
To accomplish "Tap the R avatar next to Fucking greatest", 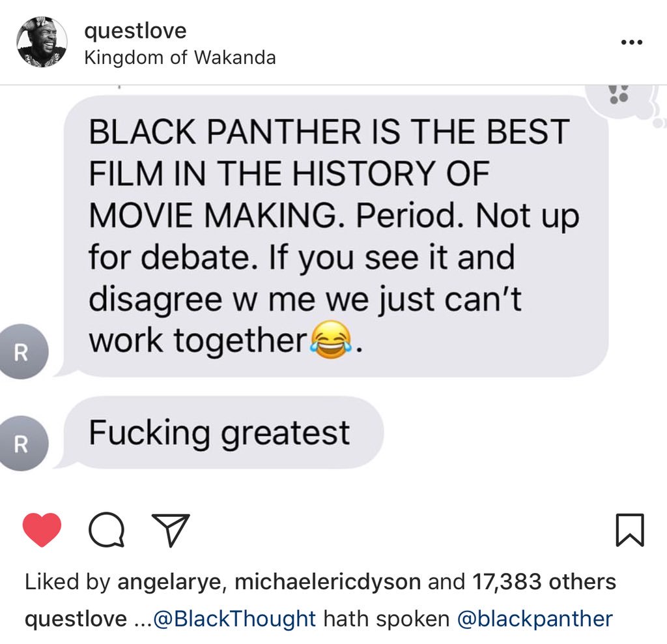I will click(x=22, y=443).
